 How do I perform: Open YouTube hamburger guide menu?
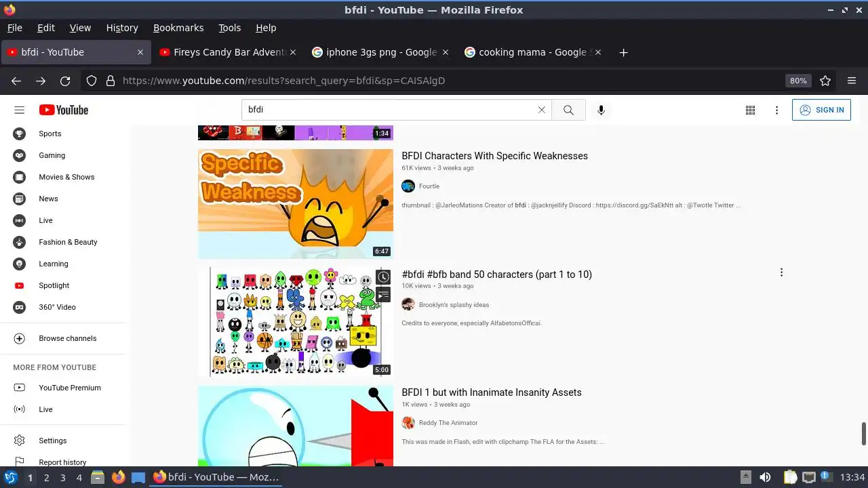point(19,110)
